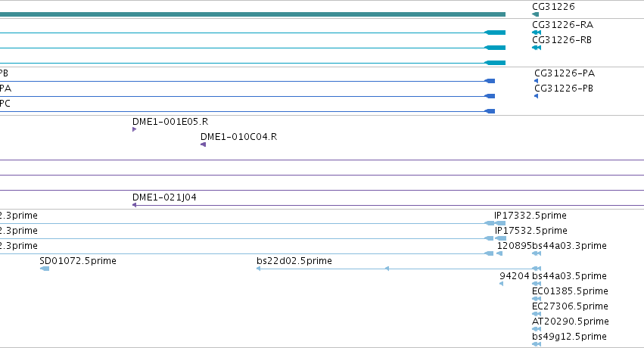Click the small arrow glyph under 94204
The image size is (644, 348).
(x=501, y=284)
